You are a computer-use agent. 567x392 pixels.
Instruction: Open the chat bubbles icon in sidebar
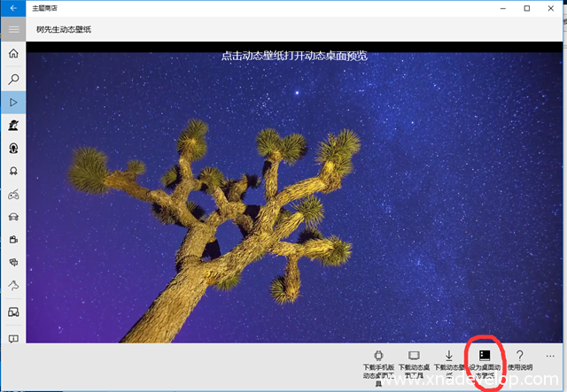(x=13, y=263)
